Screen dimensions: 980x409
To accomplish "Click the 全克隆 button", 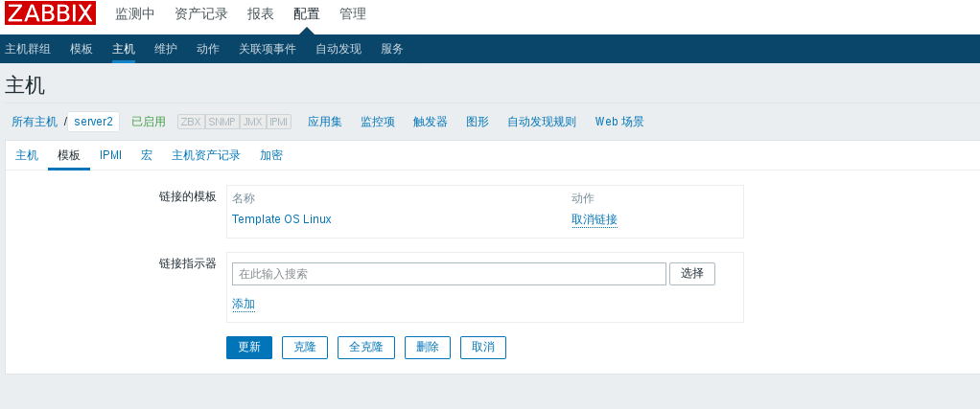I will click(365, 347).
